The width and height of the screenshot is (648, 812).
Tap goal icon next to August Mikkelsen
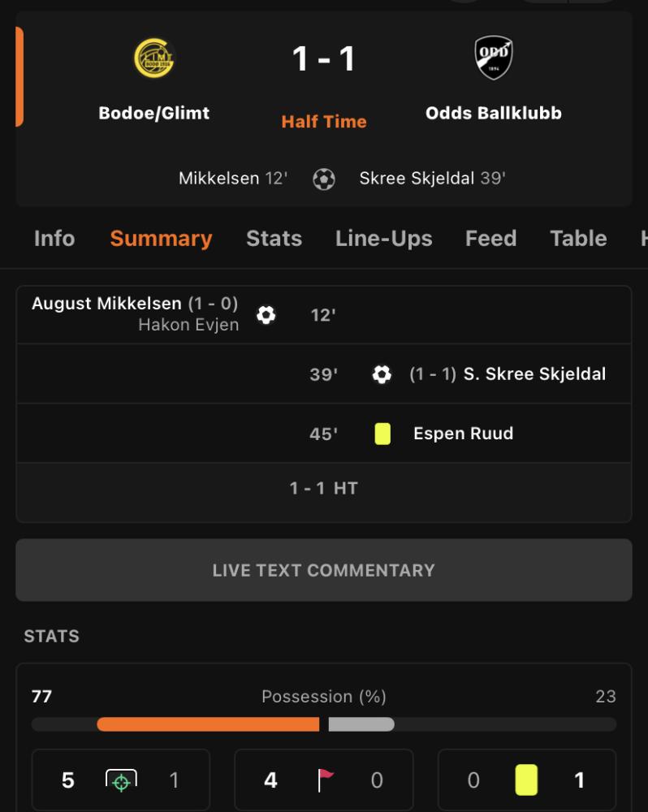266,315
